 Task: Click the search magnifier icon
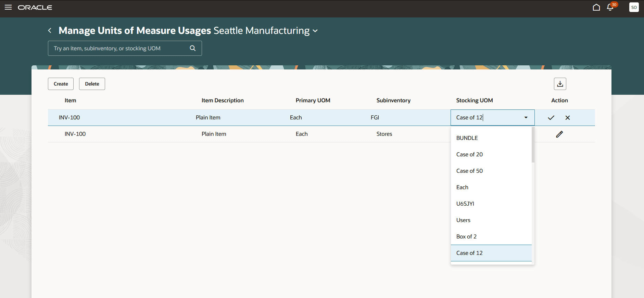coord(193,48)
